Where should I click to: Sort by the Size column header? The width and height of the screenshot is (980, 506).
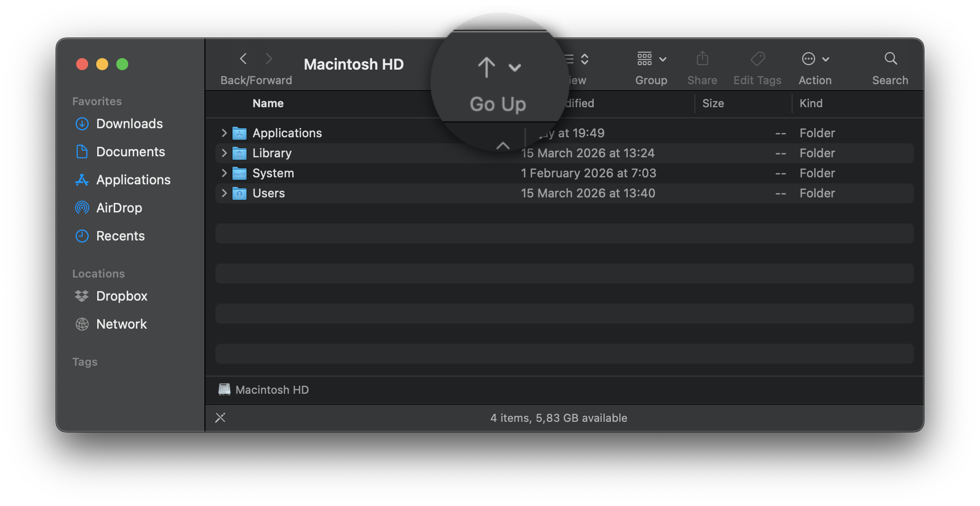[713, 104]
